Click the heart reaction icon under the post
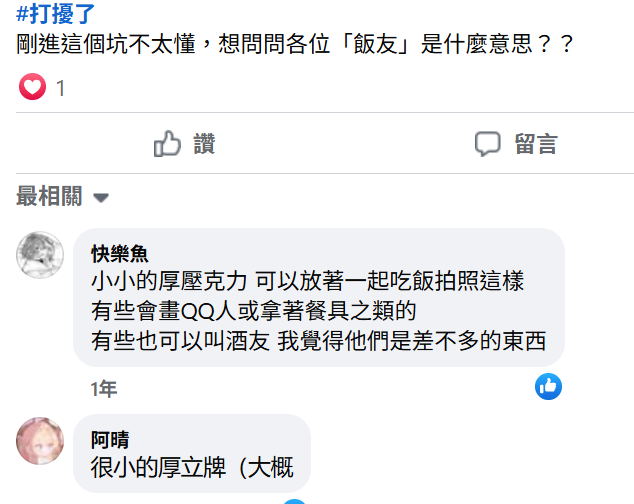This screenshot has height=504, width=634. (32, 87)
